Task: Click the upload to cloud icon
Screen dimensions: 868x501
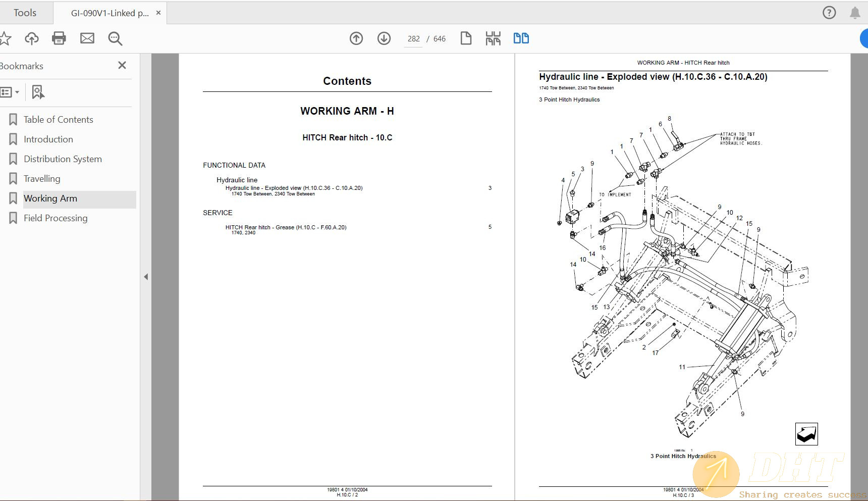Action: tap(32, 38)
